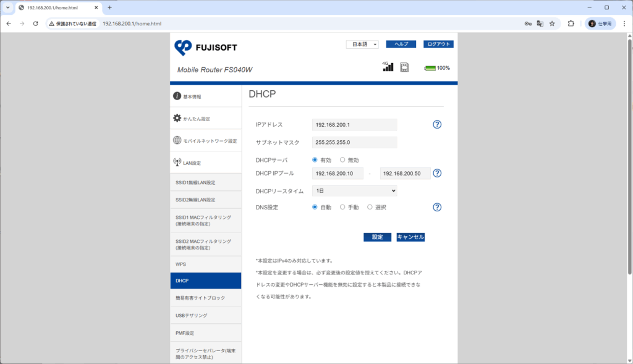This screenshot has width=633, height=364.
Task: Click the help icon beside DNS設定
Action: 437,208
